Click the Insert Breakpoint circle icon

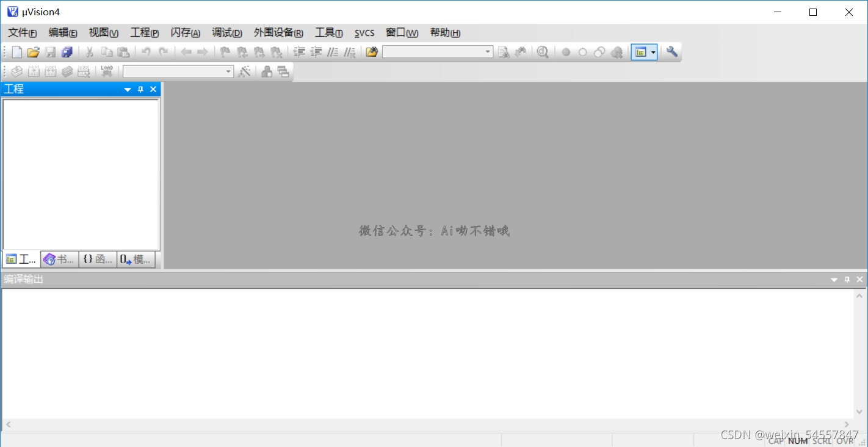565,52
